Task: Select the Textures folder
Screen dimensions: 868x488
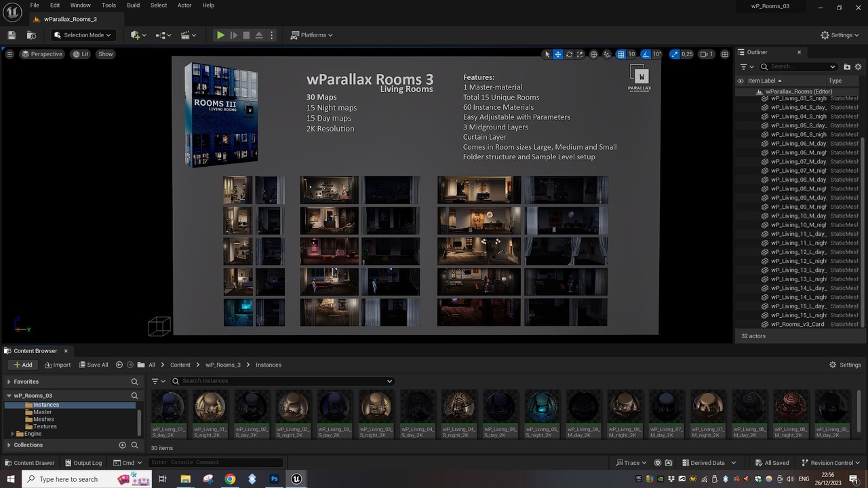Action: coord(45,426)
